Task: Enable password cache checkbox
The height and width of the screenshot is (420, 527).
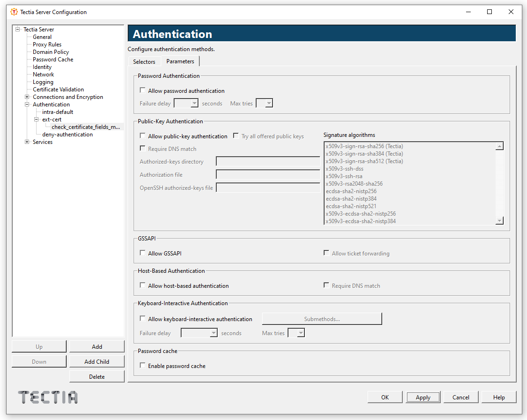Action: 143,366
